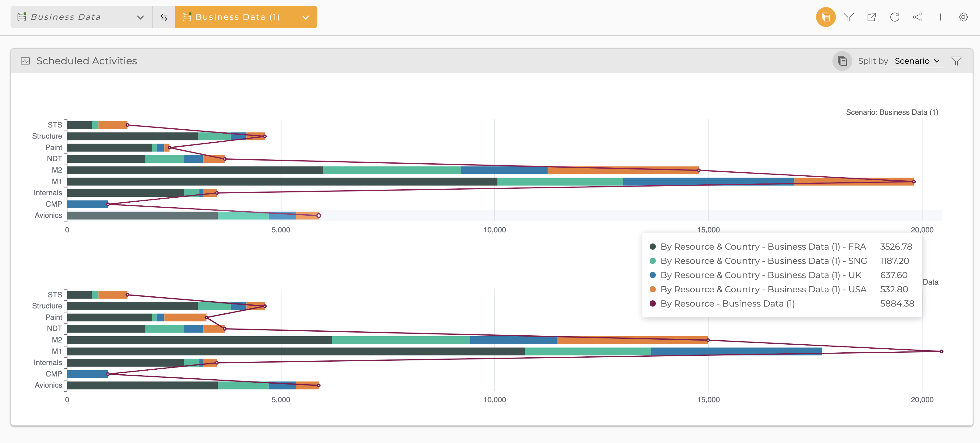The width and height of the screenshot is (980, 443).
Task: Click the CMP blue bar in bottom chart
Action: (87, 374)
